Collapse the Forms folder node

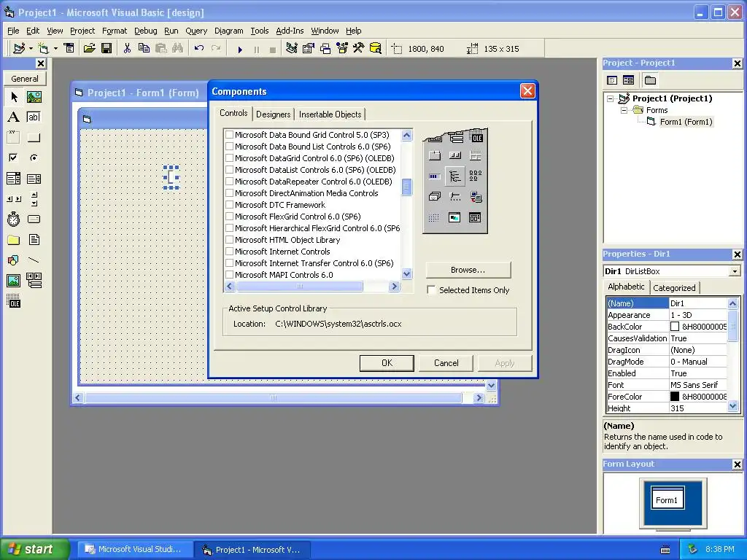point(624,110)
